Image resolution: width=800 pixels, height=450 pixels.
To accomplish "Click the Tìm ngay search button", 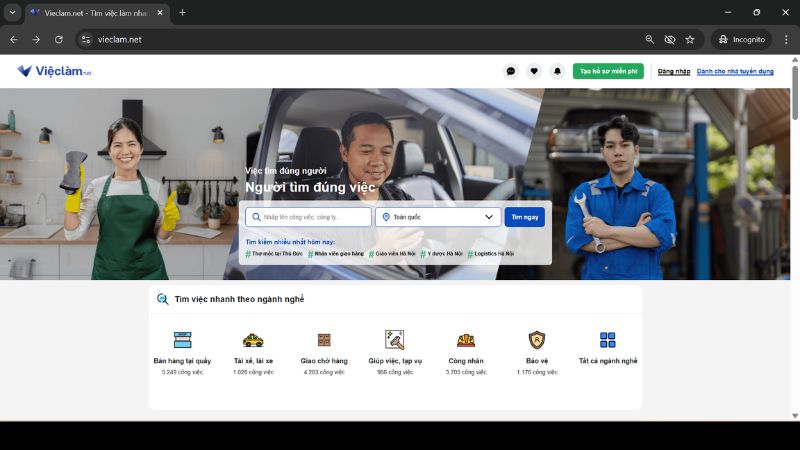I will click(524, 217).
